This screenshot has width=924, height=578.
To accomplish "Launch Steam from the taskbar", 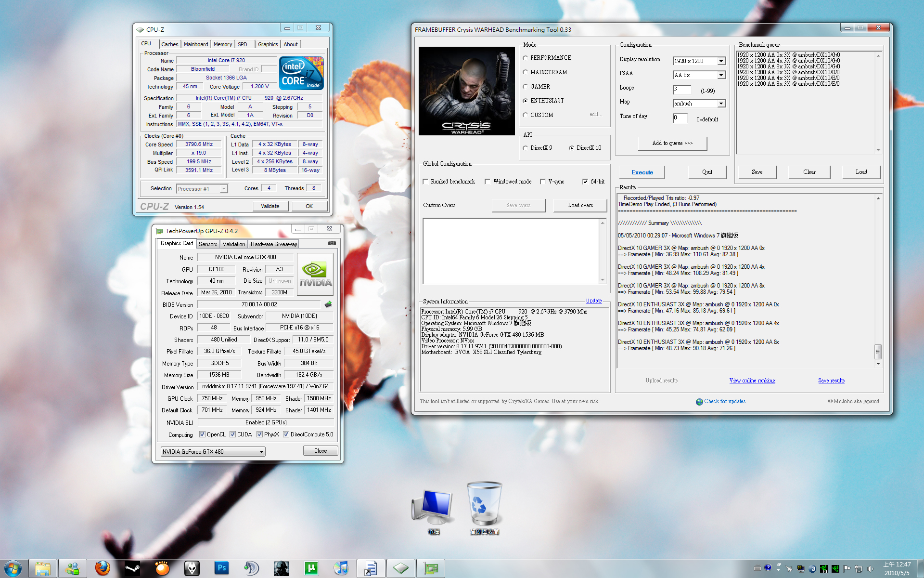I will [x=132, y=568].
